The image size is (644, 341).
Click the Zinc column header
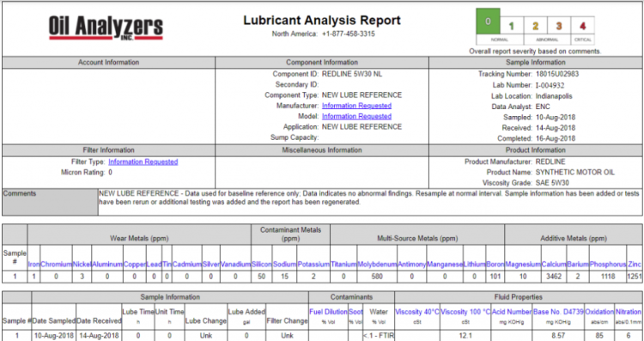[635, 265]
